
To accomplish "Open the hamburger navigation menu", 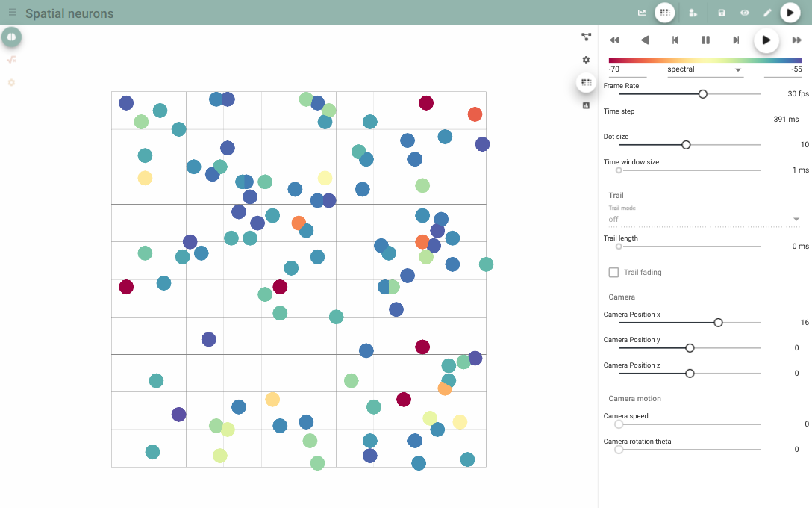I will (13, 12).
